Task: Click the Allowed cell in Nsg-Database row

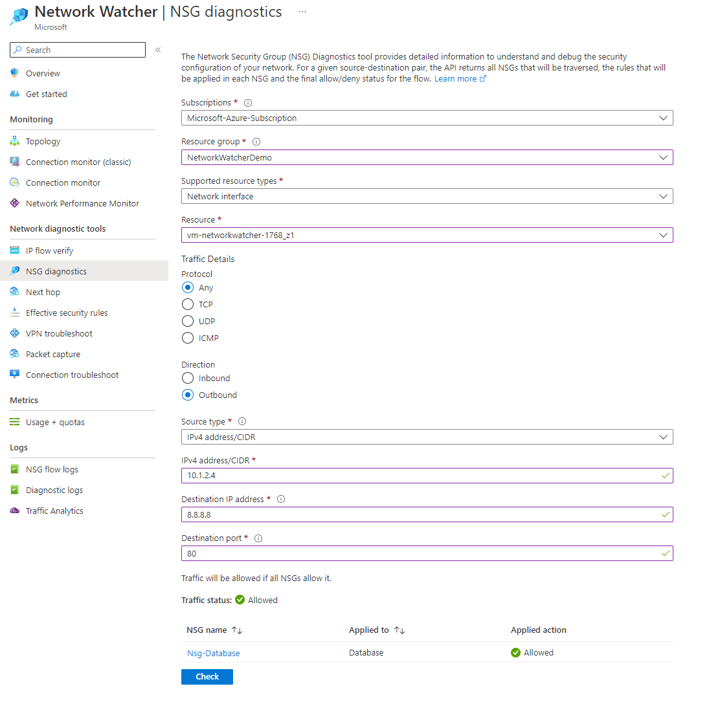Action: [x=532, y=652]
